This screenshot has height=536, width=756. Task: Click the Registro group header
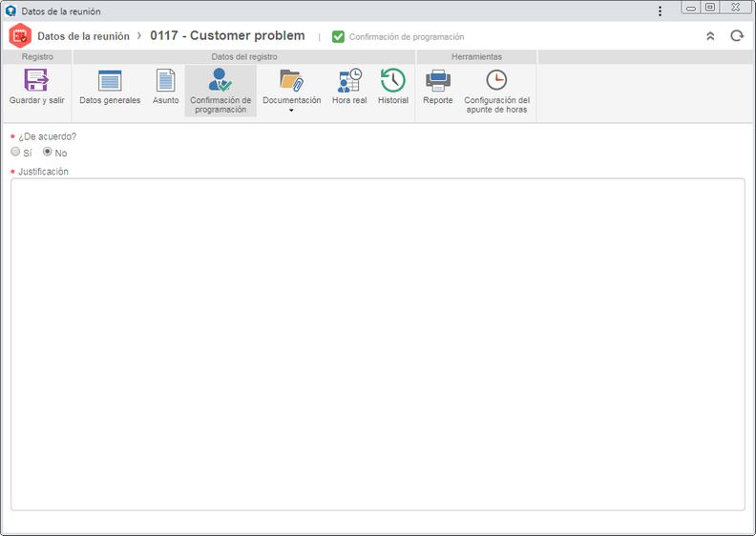37,57
